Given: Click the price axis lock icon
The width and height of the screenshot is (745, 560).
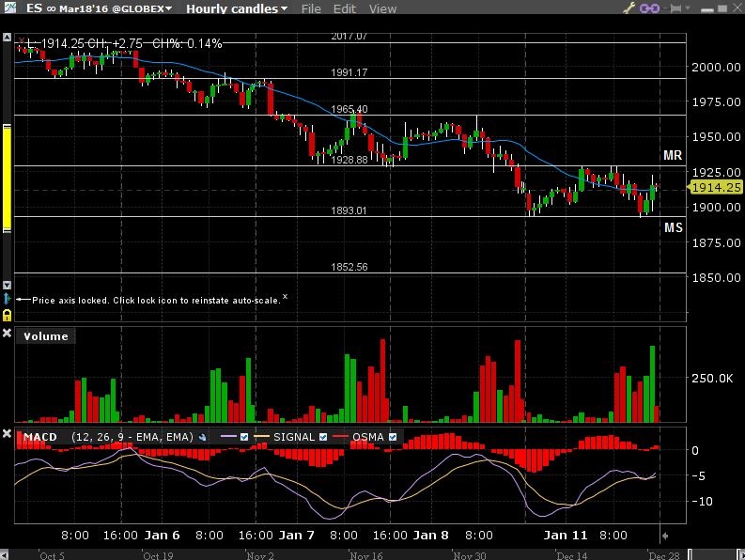Looking at the screenshot, I should tap(7, 314).
